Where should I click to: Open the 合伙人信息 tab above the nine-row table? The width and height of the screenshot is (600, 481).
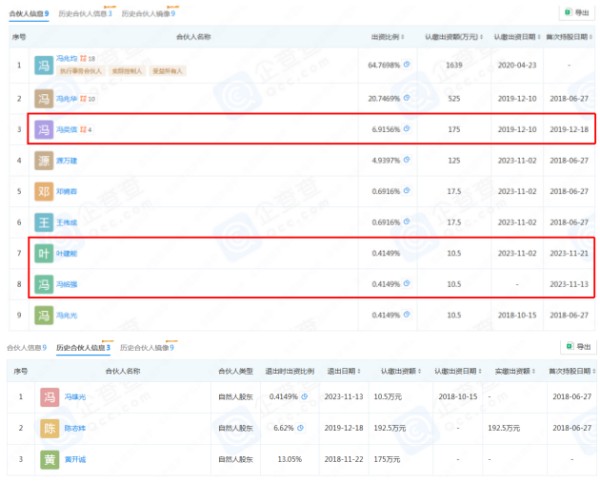[29, 14]
